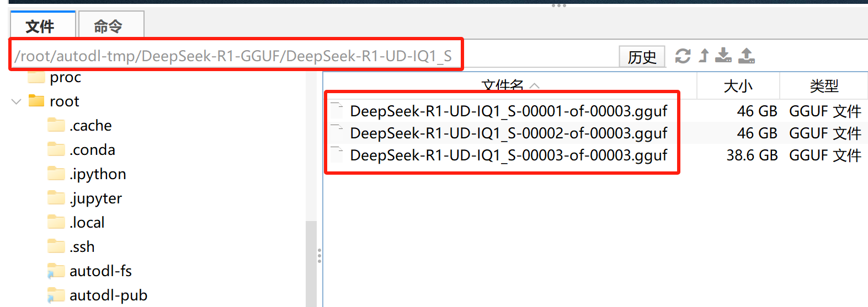
Task: Click the autodl-fs linked folder icon
Action: click(x=56, y=271)
